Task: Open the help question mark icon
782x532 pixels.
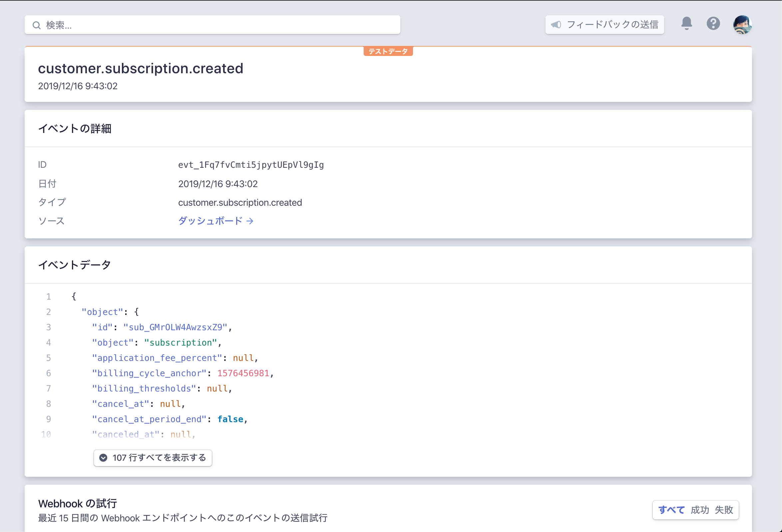Action: (x=713, y=24)
